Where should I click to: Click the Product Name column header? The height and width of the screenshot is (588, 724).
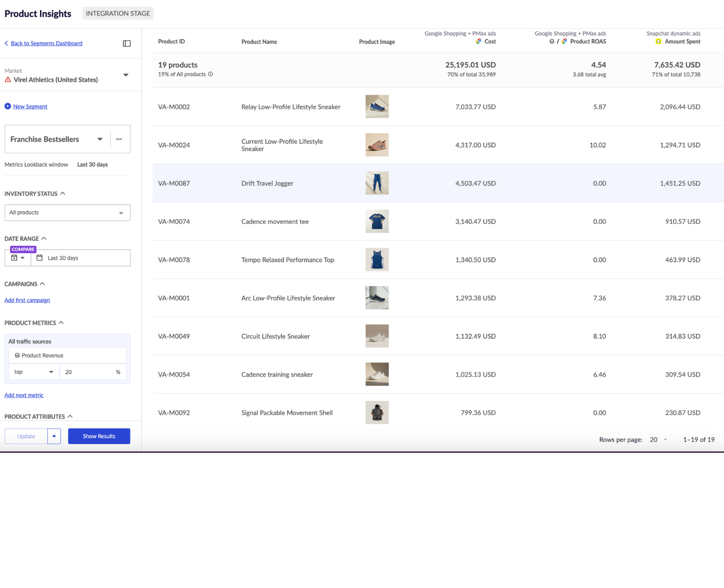(x=259, y=42)
